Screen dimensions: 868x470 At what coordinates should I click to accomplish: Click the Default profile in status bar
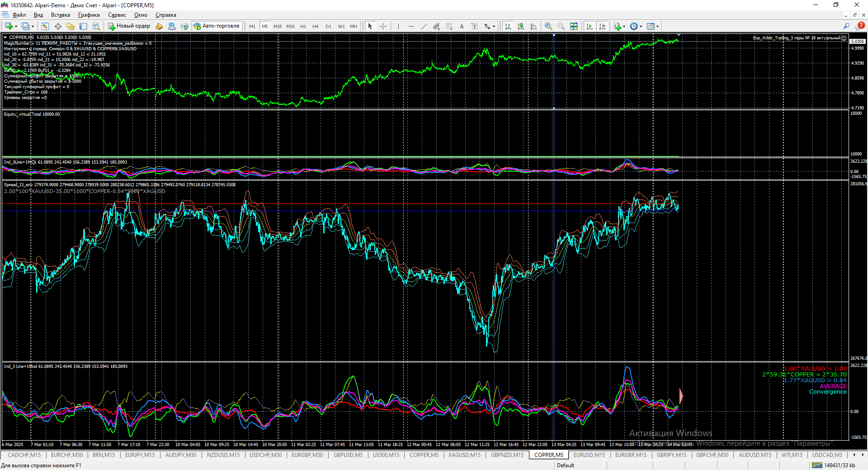coord(566,465)
